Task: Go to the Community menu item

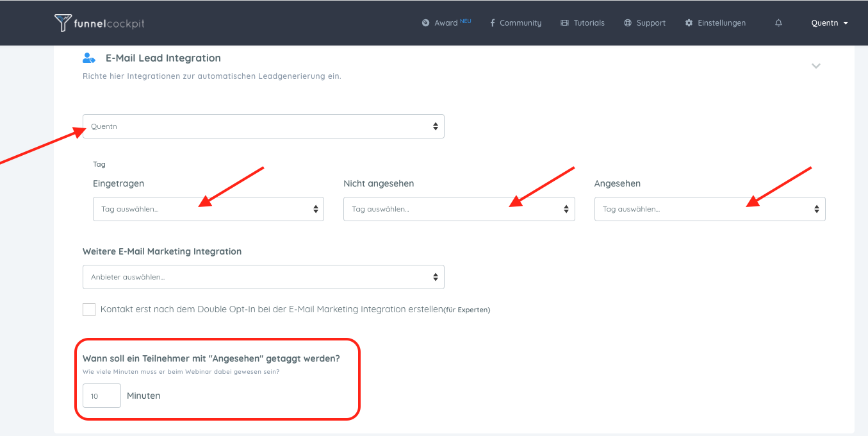Action: click(520, 23)
